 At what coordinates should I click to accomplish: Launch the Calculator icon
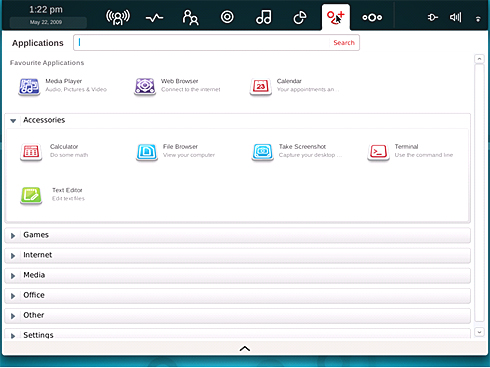click(31, 152)
